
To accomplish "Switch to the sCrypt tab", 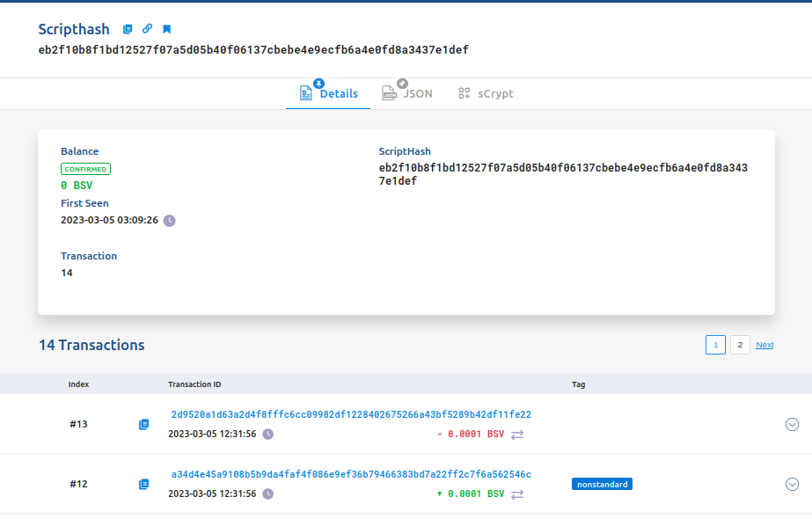I will click(486, 93).
